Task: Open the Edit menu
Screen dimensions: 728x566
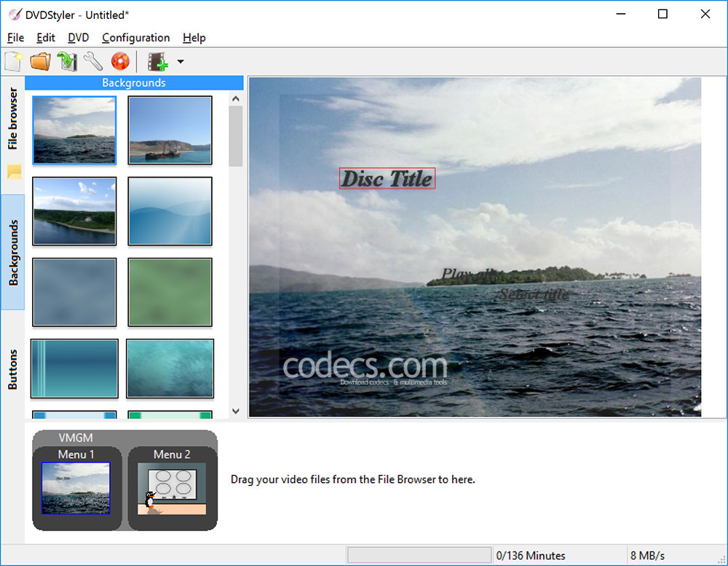Action: coord(45,38)
